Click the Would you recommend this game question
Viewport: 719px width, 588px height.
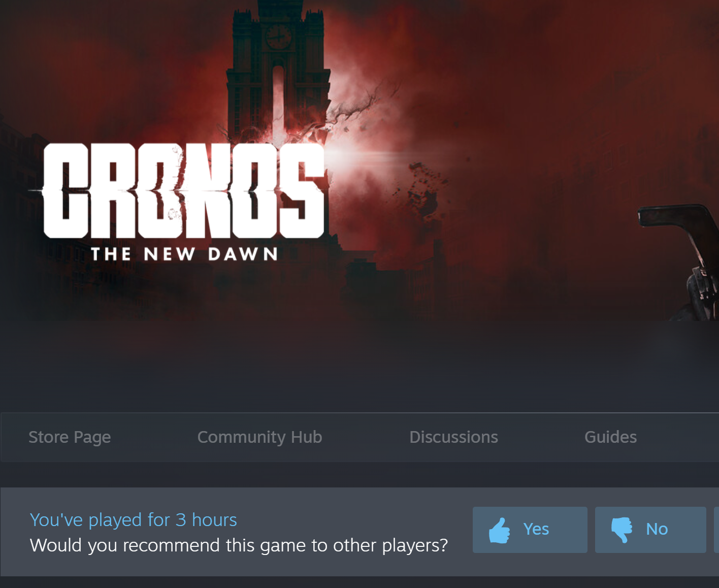coord(239,545)
